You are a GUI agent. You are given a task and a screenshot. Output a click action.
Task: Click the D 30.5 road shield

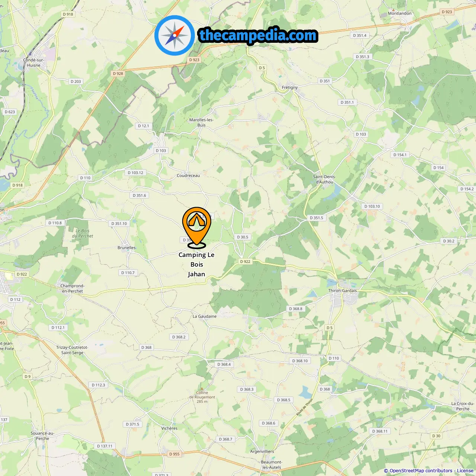pos(242,237)
